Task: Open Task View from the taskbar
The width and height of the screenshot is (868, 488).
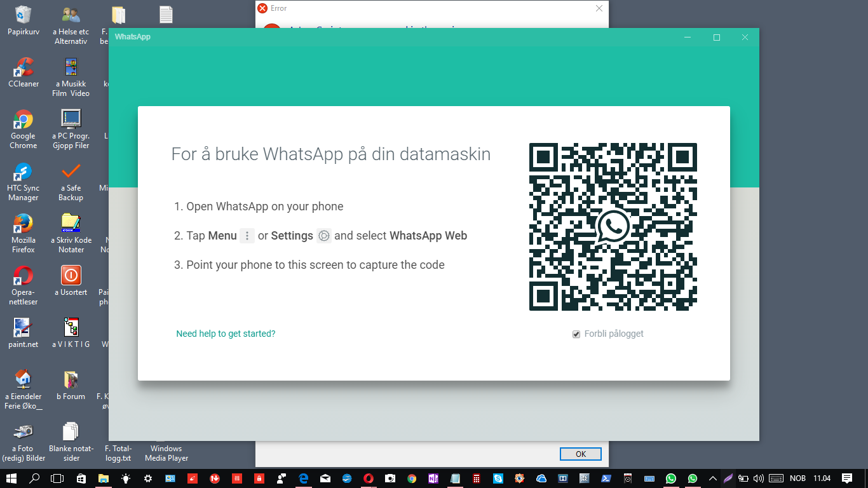Action: (x=57, y=478)
